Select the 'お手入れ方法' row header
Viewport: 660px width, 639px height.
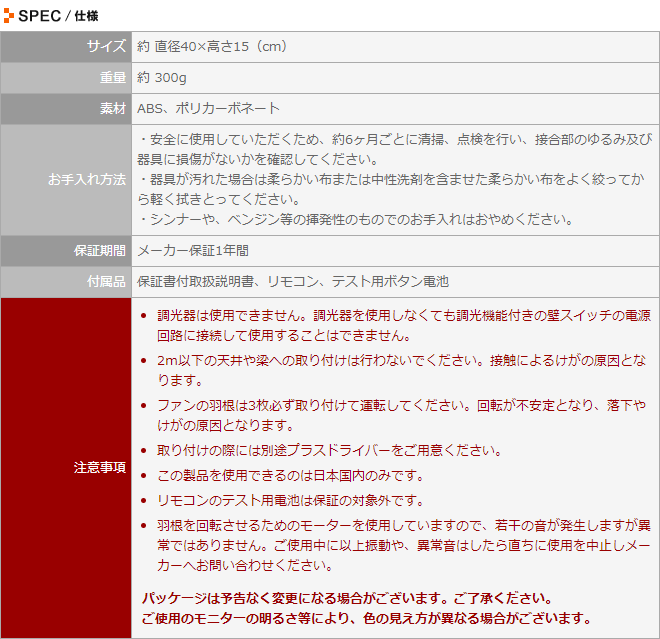tap(66, 180)
